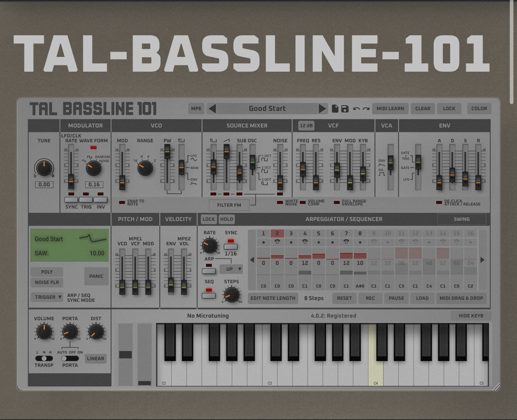This screenshot has height=420, width=517.
Task: Open the No Microtuning selector
Action: 208,316
